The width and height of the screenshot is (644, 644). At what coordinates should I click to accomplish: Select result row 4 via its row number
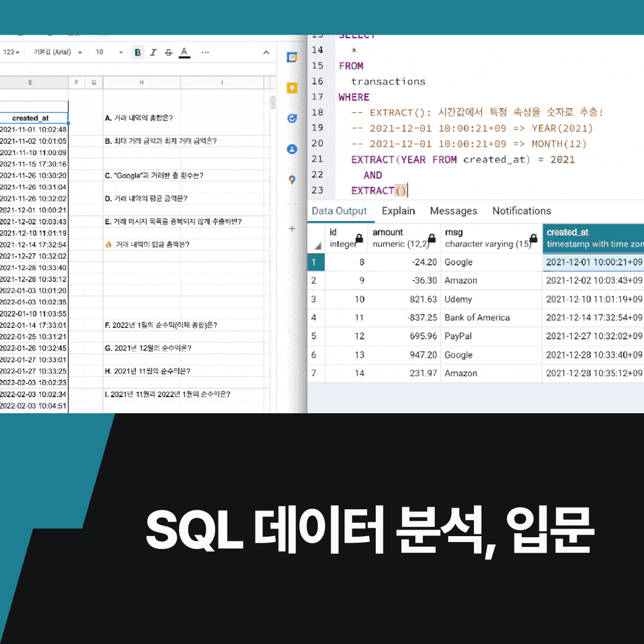(316, 317)
